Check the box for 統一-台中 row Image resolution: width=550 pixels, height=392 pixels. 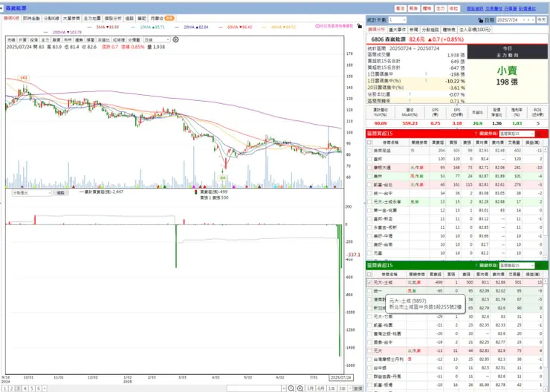click(x=369, y=193)
